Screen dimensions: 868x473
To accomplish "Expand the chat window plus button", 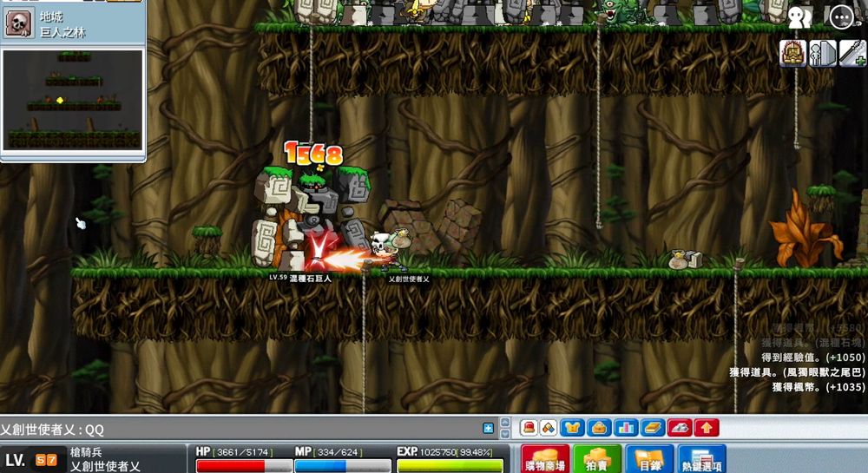I will click(x=488, y=428).
